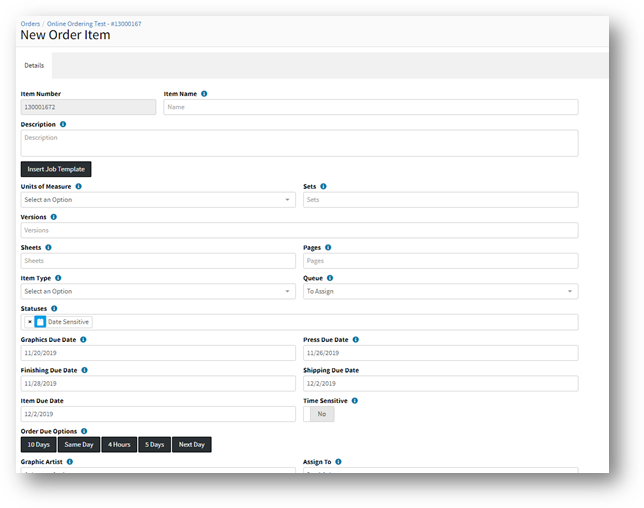The image size is (644, 508).
Task: Click the Statuses info icon
Action: (54, 308)
